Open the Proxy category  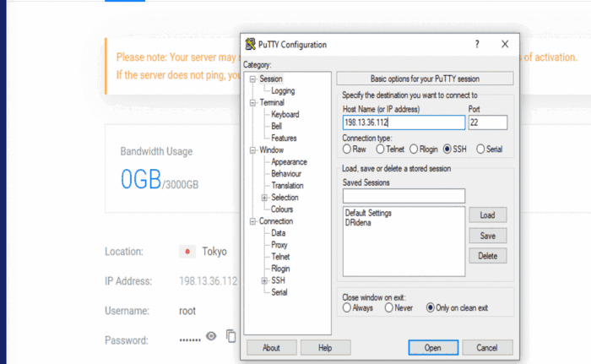(x=279, y=245)
